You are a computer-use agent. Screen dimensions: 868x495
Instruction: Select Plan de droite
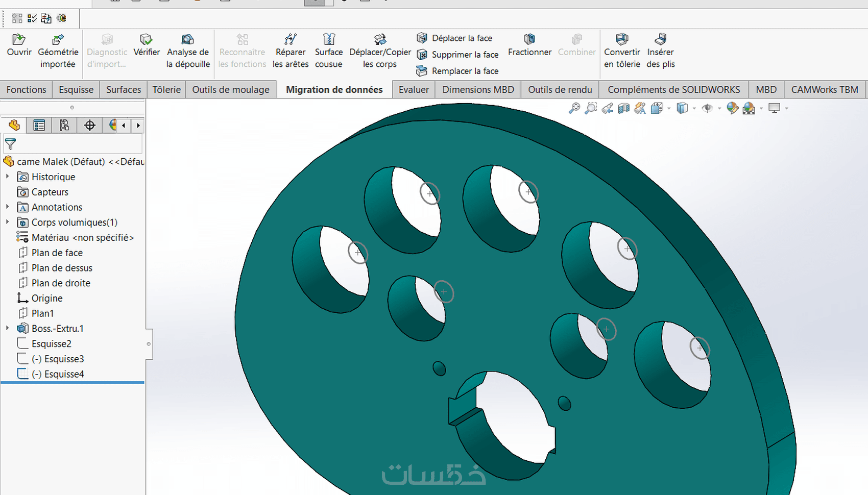tap(54, 283)
